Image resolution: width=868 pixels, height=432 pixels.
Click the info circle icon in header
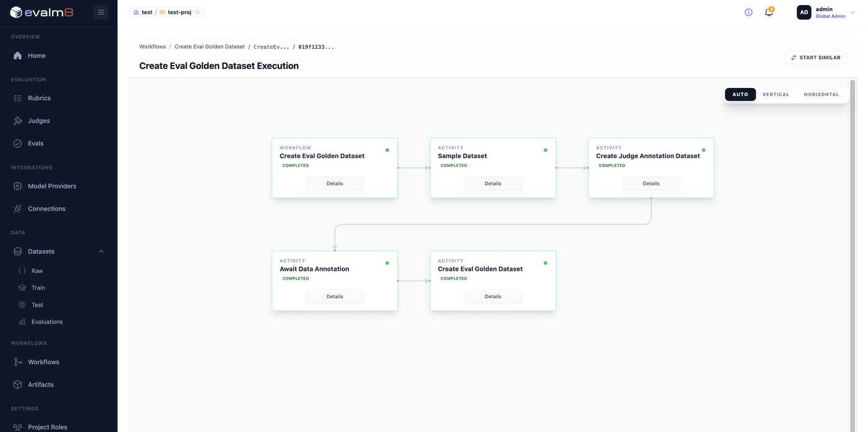point(748,12)
